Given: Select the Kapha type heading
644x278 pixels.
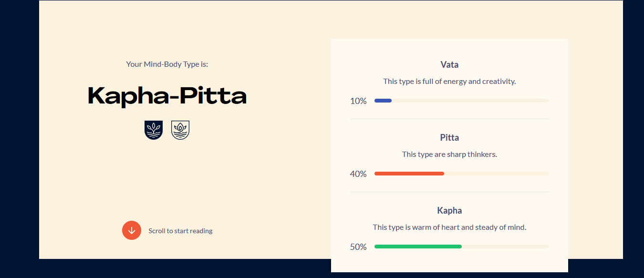Looking at the screenshot, I should (449, 211).
